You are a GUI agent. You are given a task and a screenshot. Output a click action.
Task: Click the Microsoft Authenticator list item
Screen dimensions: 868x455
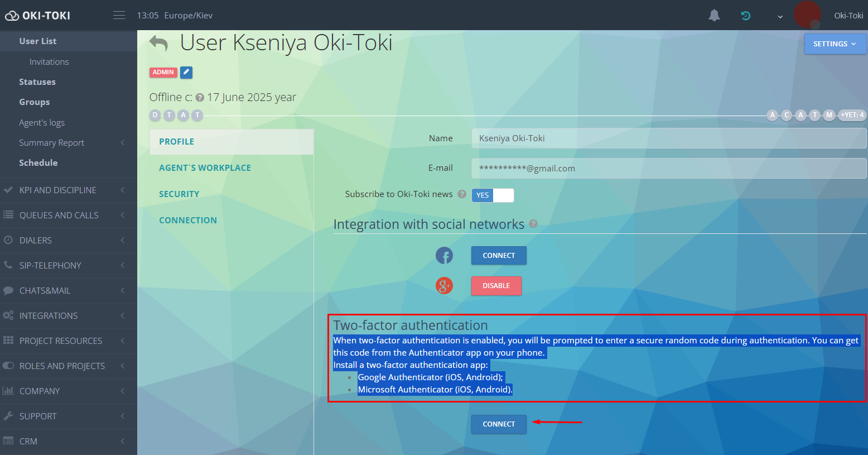tap(435, 390)
